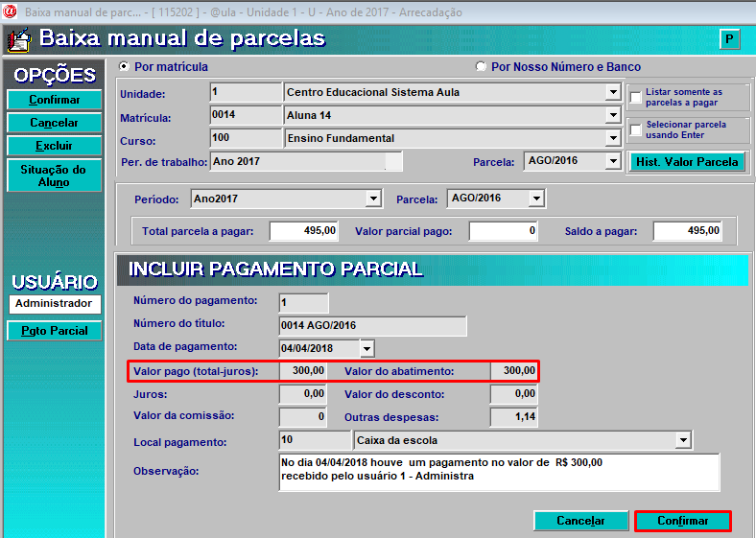Click the Valor do desconto field
This screenshot has height=538, width=756.
(x=514, y=394)
